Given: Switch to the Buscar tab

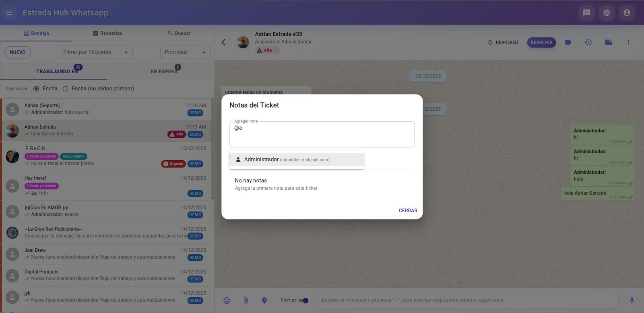Looking at the screenshot, I should pos(179,33).
